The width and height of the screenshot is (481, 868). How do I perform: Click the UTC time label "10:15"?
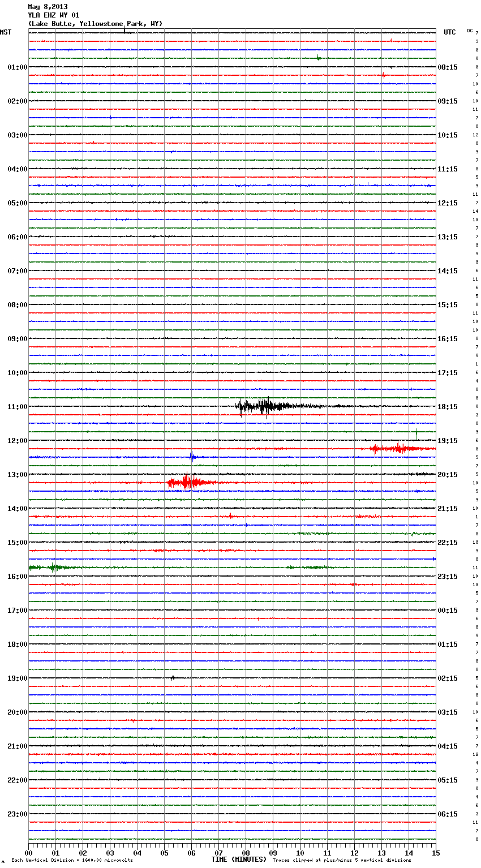click(x=448, y=135)
